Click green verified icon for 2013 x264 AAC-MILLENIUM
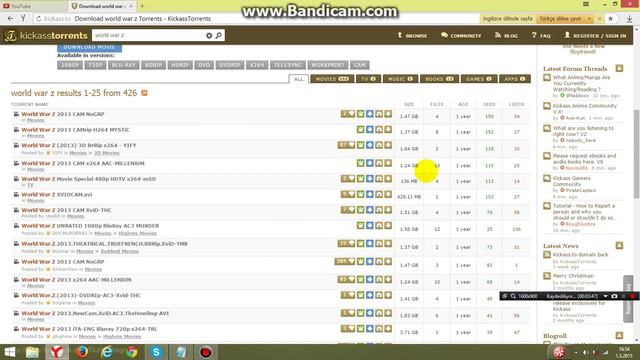640x360 pixels. 360,280
